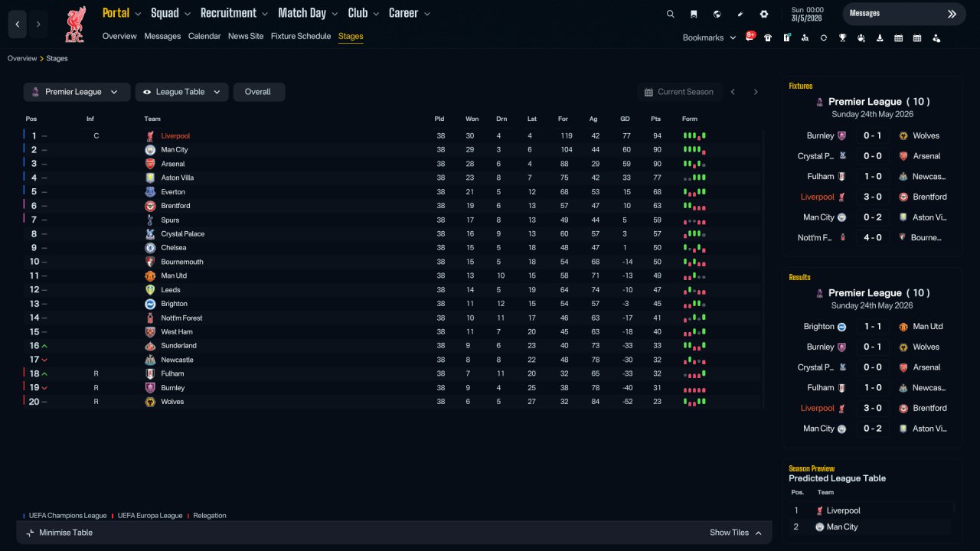This screenshot has height=551, width=980.
Task: Click the trophy icon in shortcut bar
Action: coord(842,37)
